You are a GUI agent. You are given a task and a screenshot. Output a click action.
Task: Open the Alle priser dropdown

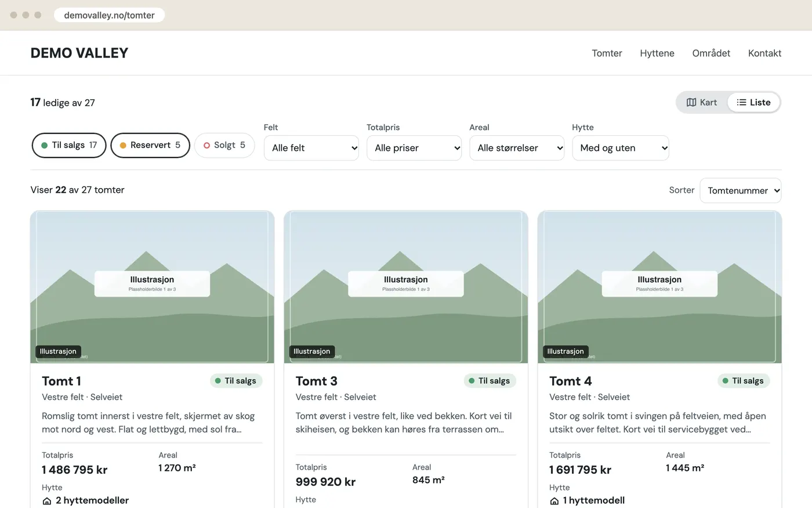tap(414, 148)
